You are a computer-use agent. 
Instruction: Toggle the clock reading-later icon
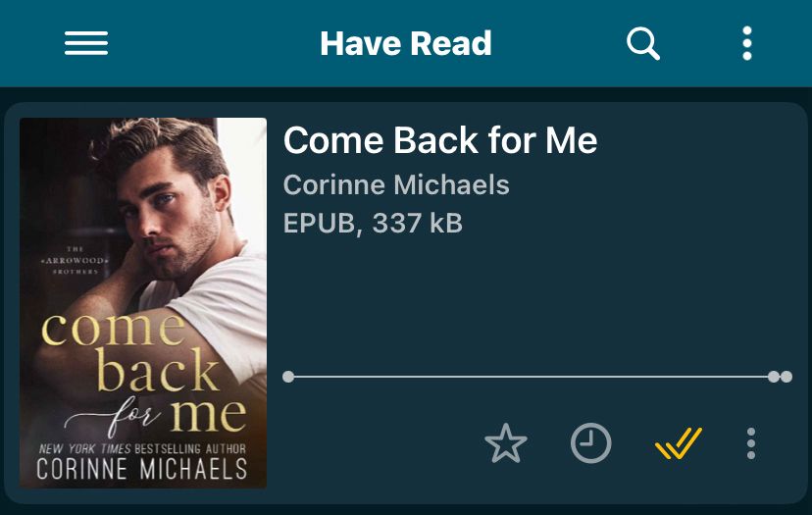point(591,443)
